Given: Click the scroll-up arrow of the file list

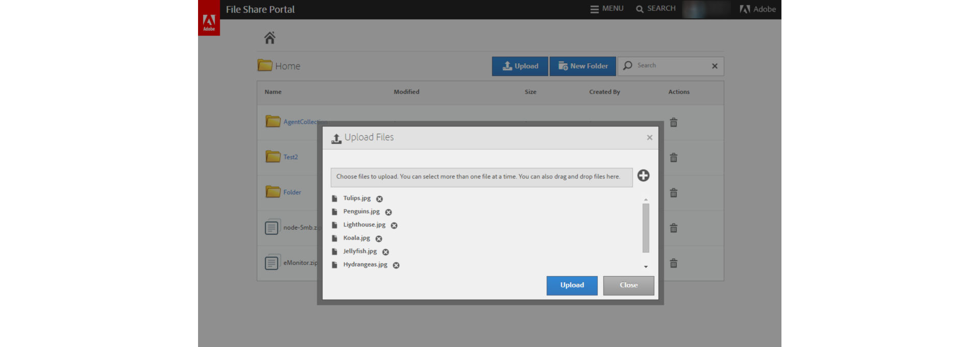Looking at the screenshot, I should pos(646,200).
